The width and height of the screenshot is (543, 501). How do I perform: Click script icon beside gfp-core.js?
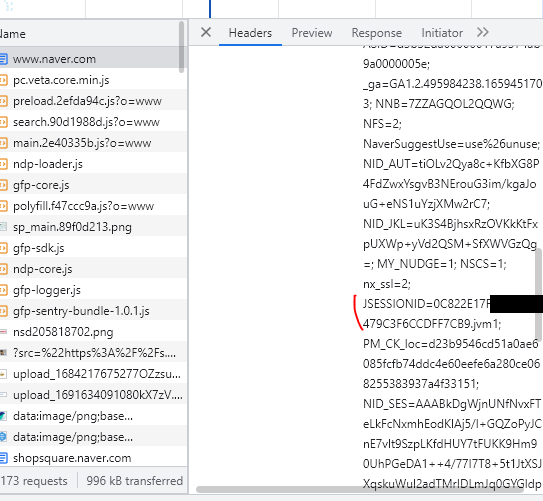click(x=3, y=185)
